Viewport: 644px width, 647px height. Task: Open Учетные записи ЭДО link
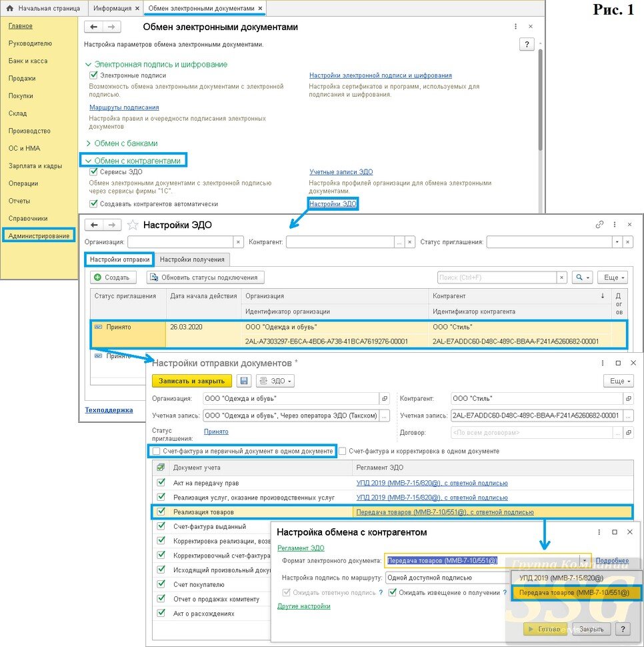point(341,171)
